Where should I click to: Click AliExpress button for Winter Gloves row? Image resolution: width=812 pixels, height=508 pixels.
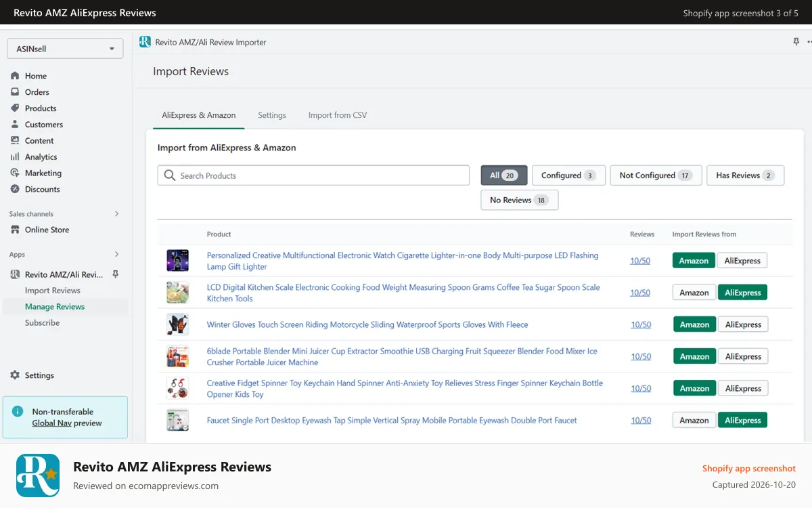coord(743,324)
